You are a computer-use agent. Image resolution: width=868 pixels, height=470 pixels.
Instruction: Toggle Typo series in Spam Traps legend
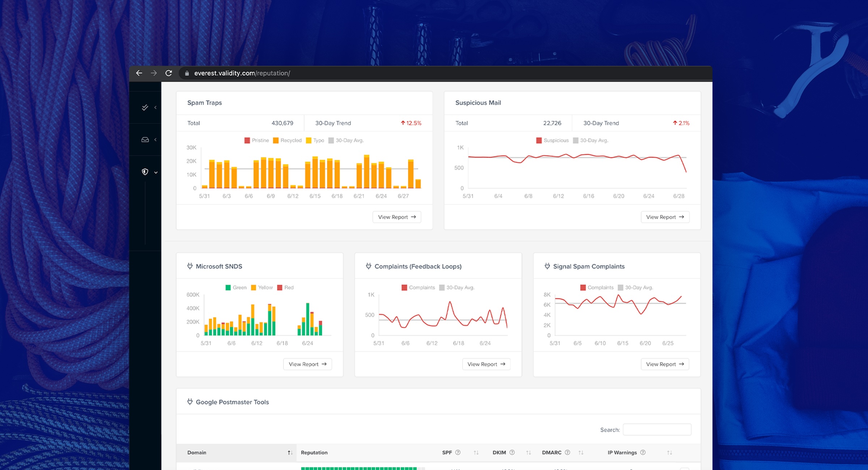click(x=315, y=140)
